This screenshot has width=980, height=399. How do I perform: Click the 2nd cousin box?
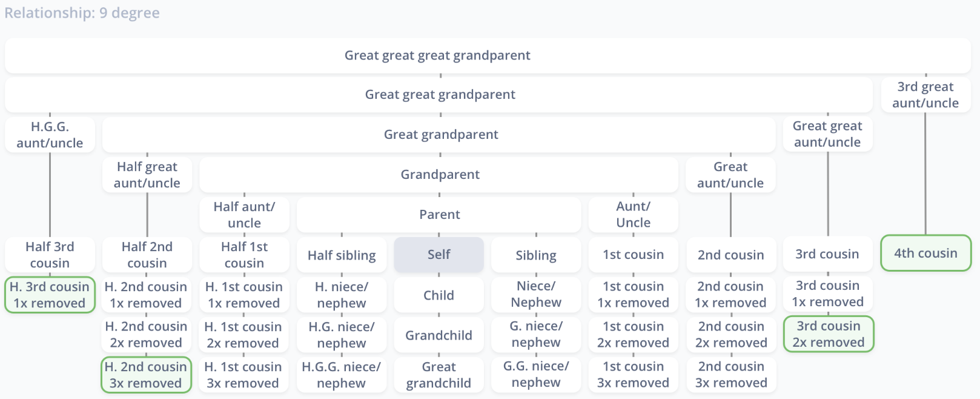click(731, 255)
